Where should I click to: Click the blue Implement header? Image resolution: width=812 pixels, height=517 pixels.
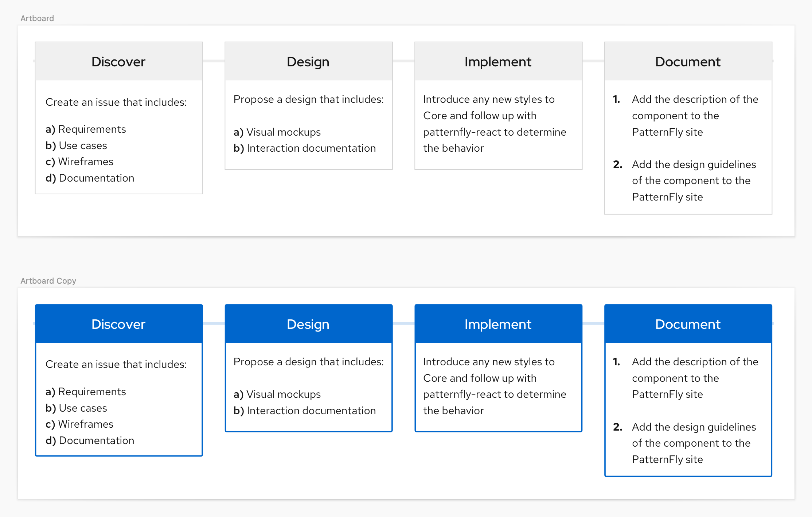pyautogui.click(x=498, y=324)
